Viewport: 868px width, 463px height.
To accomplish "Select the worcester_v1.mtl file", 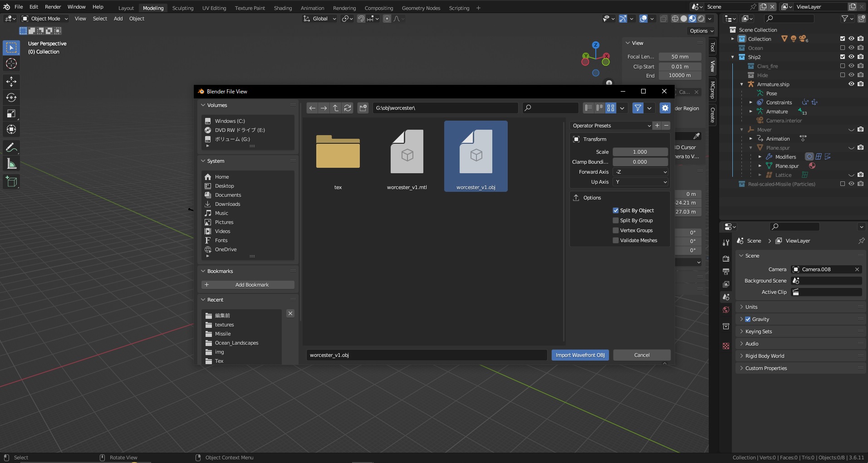I will point(407,156).
